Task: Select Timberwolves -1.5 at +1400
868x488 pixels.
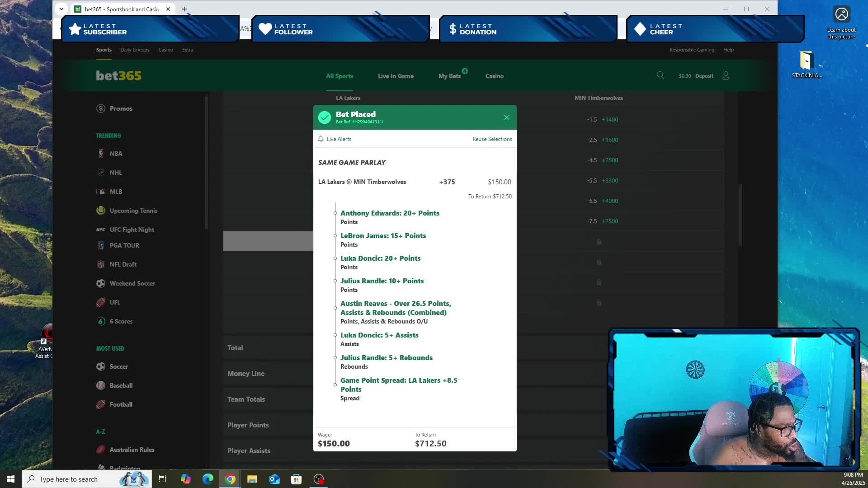Action: [x=602, y=120]
